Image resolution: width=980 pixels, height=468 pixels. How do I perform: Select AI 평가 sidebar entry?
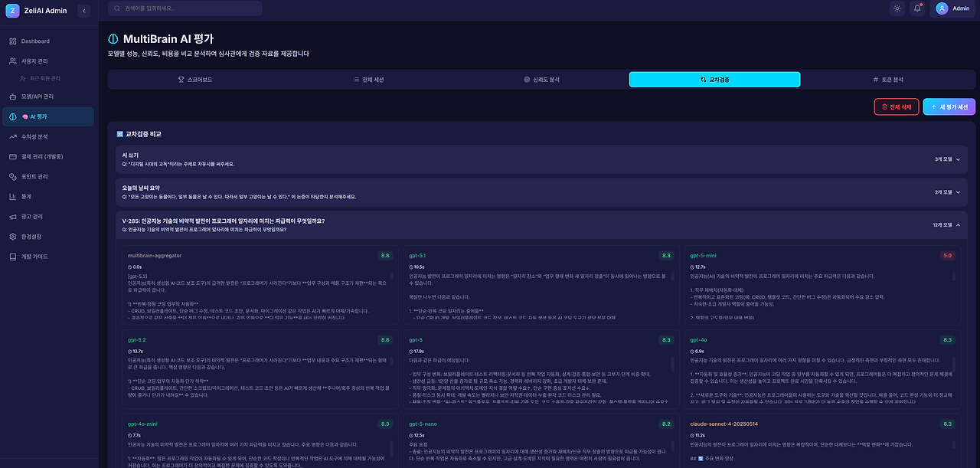(x=49, y=116)
